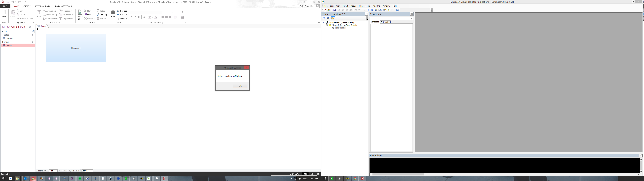Viewport: 644px width, 181px height.
Task: Open the Properties object dropdown
Action: pyautogui.click(x=412, y=18)
